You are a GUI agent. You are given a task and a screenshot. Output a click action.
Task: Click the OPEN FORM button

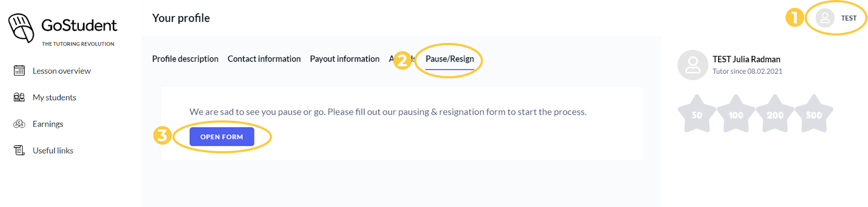click(222, 137)
